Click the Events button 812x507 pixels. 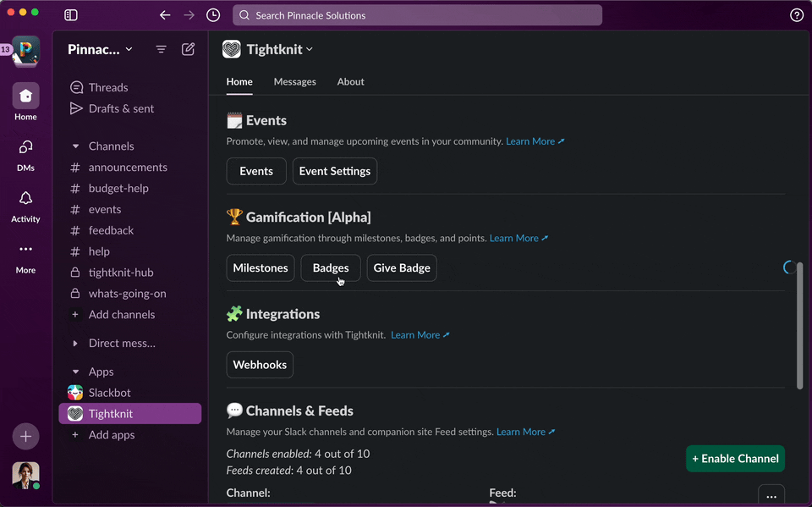coord(256,171)
